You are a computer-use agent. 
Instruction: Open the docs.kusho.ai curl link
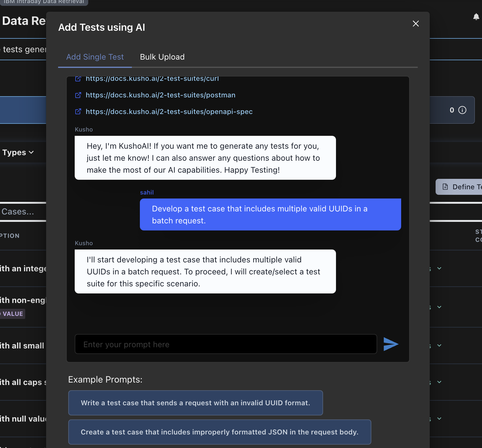coord(152,79)
